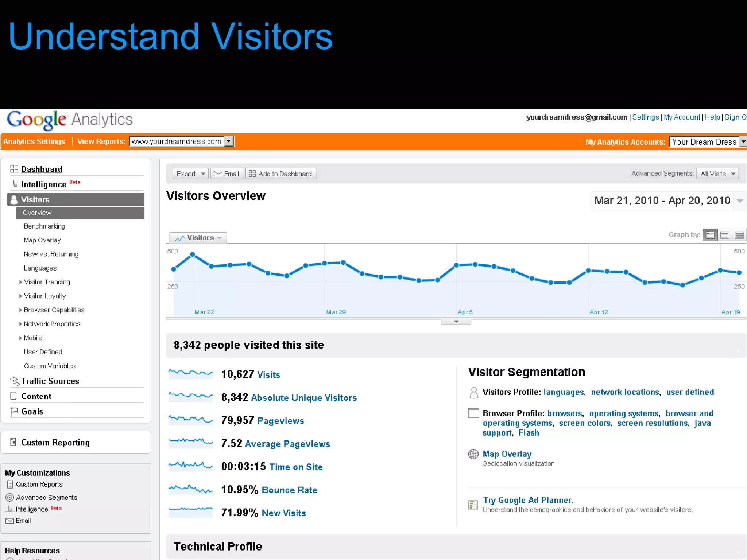Graph by month view button
The image size is (747, 560).
tap(739, 235)
